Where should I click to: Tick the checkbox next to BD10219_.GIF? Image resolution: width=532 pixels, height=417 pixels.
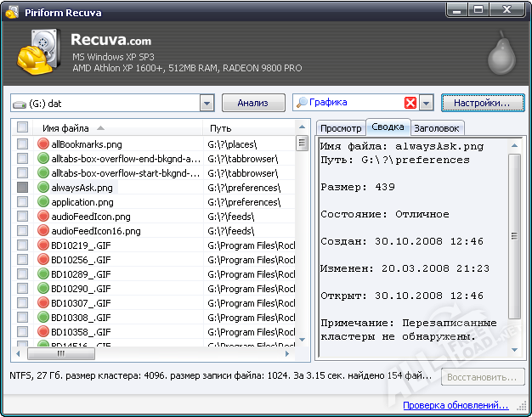click(x=22, y=245)
